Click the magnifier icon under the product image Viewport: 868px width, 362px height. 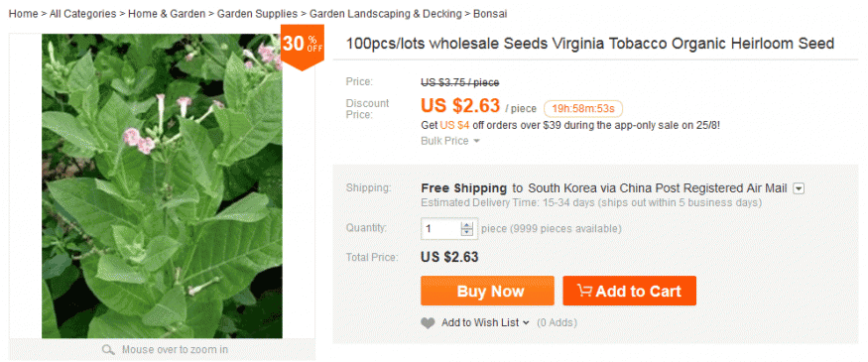point(108,350)
